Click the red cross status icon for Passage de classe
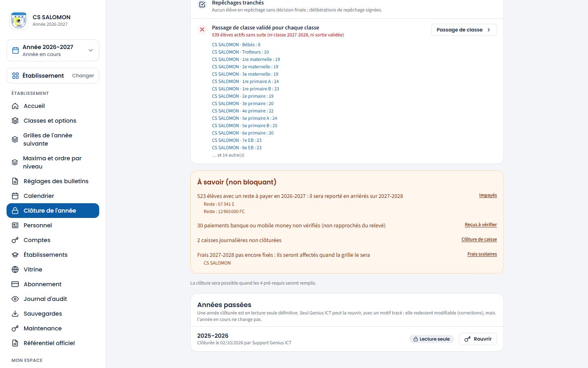This screenshot has height=368, width=588. click(x=202, y=29)
